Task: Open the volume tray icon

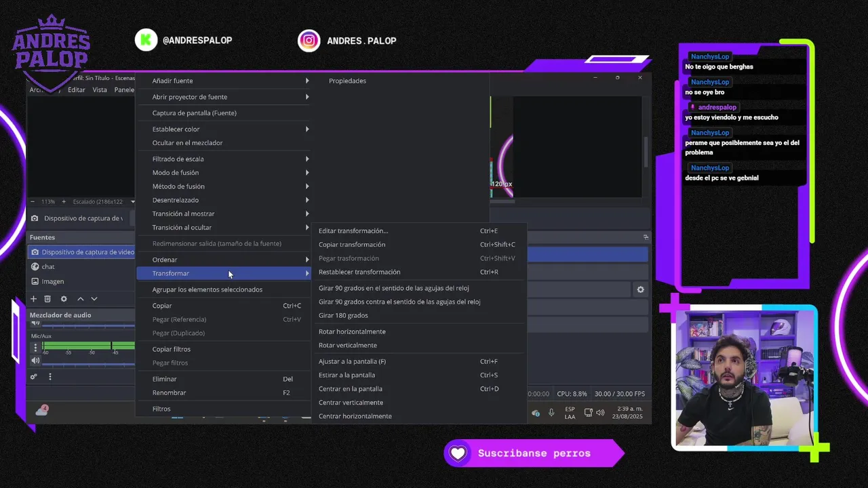Action: (x=600, y=413)
